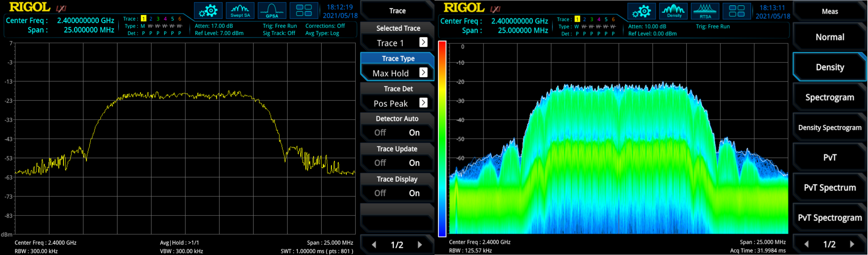Open the settings gear on the right analyzer screen
Image resolution: width=868 pixels, height=255 pixels.
click(642, 11)
